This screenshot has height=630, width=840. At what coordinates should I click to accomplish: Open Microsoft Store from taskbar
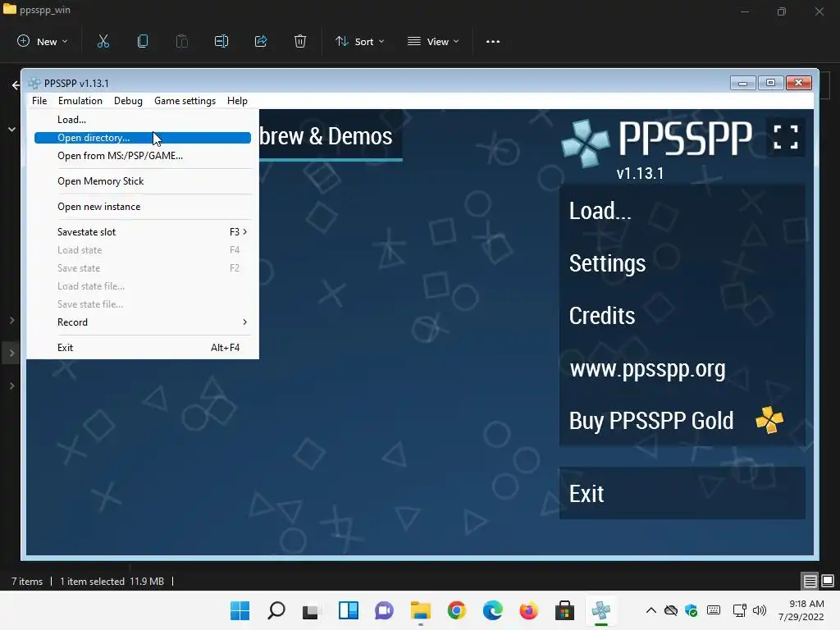564,610
